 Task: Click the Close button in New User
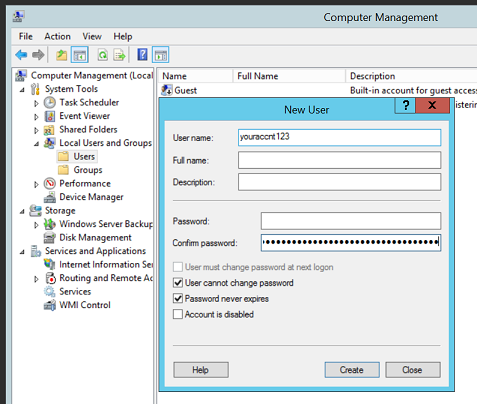(x=413, y=370)
